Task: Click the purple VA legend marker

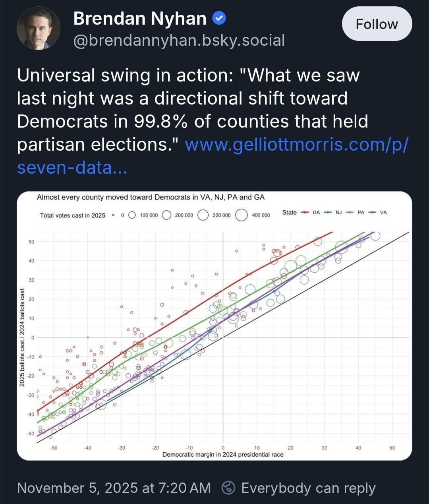Action: 373,212
